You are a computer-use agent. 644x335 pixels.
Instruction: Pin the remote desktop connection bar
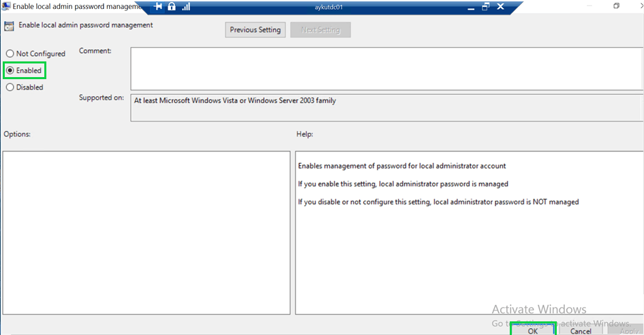(158, 7)
